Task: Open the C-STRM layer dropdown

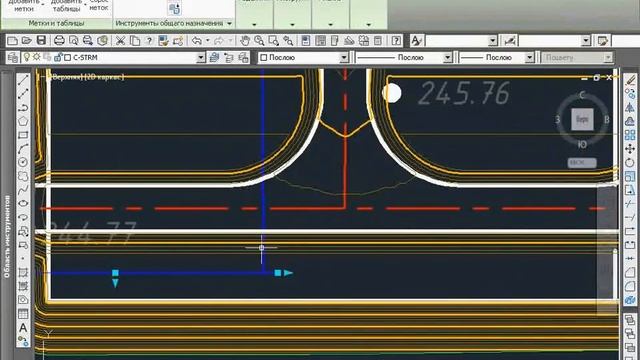Action: point(200,58)
